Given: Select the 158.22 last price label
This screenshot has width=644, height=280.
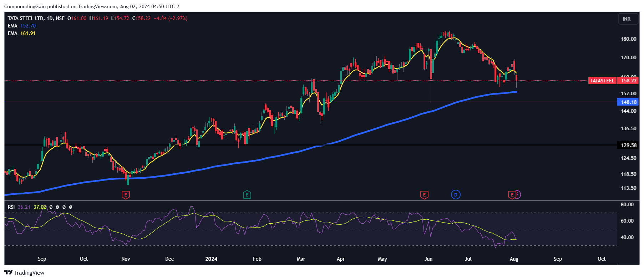Looking at the screenshot, I should point(628,81).
